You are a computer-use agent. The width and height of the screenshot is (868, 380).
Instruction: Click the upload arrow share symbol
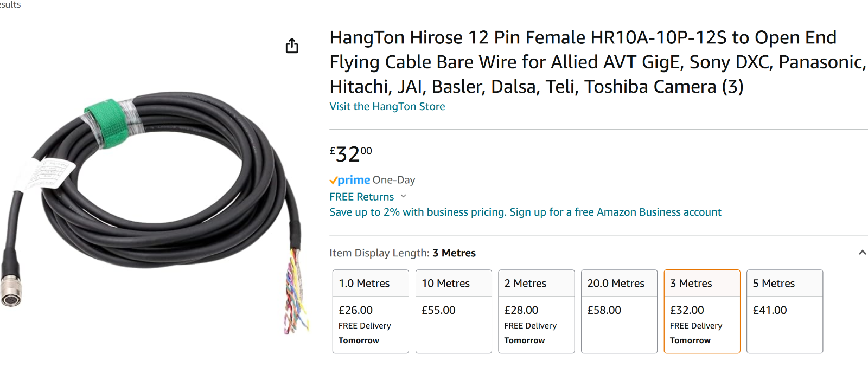point(292,46)
